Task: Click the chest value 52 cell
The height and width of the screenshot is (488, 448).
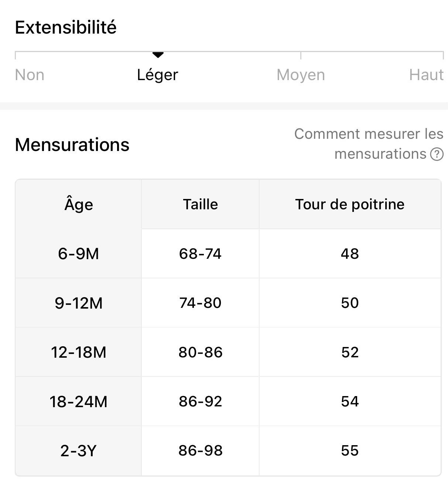Action: [x=350, y=352]
